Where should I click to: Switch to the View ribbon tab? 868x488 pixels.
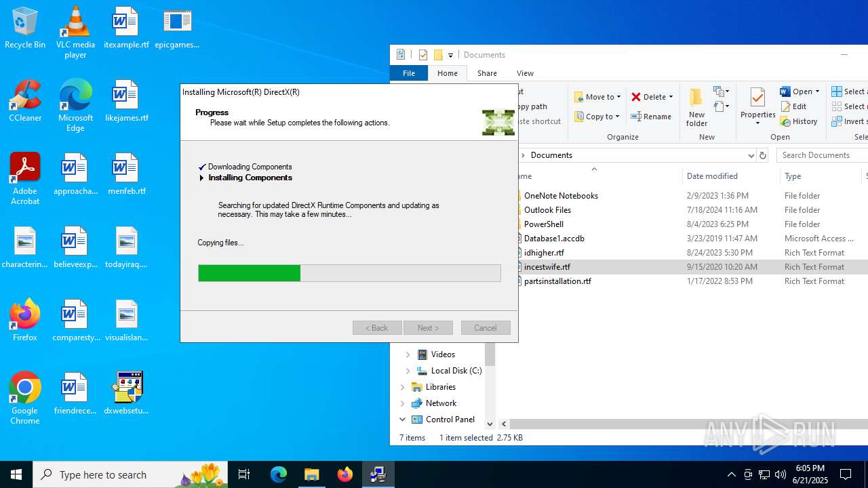[x=525, y=73]
